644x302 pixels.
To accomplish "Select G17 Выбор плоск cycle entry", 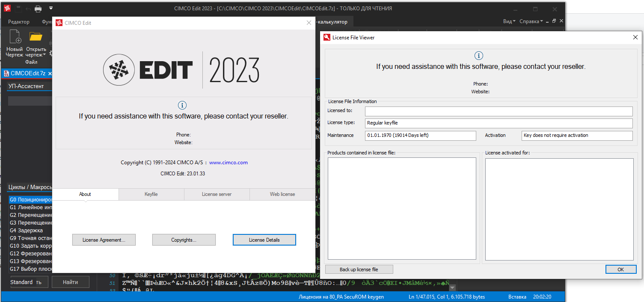I will (x=31, y=269).
